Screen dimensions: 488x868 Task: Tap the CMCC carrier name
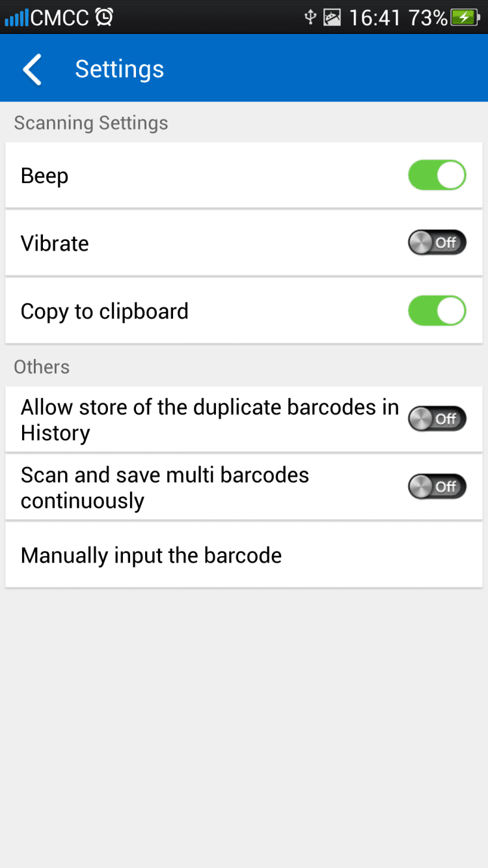(59, 18)
